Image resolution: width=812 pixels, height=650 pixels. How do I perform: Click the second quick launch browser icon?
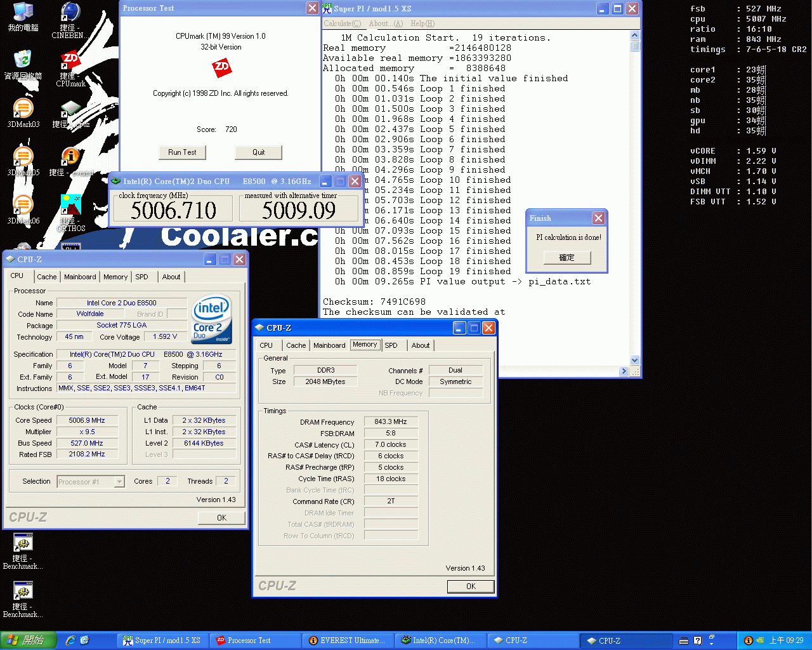click(x=84, y=640)
